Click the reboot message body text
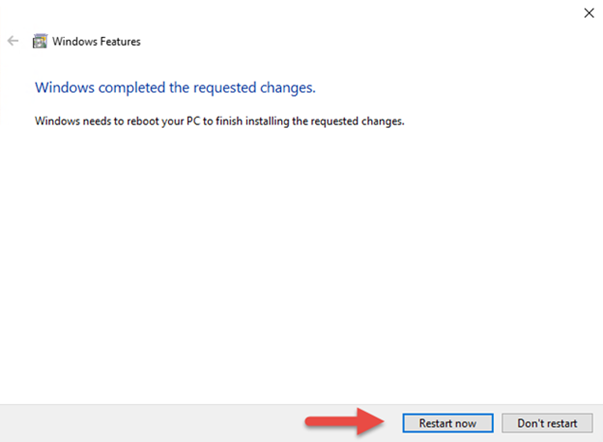 point(218,121)
